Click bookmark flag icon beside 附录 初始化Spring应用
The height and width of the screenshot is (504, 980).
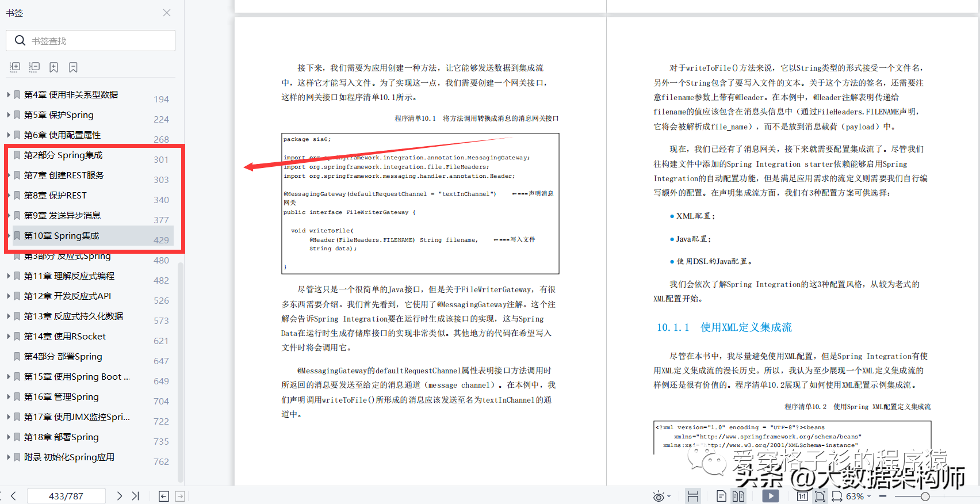(x=17, y=457)
